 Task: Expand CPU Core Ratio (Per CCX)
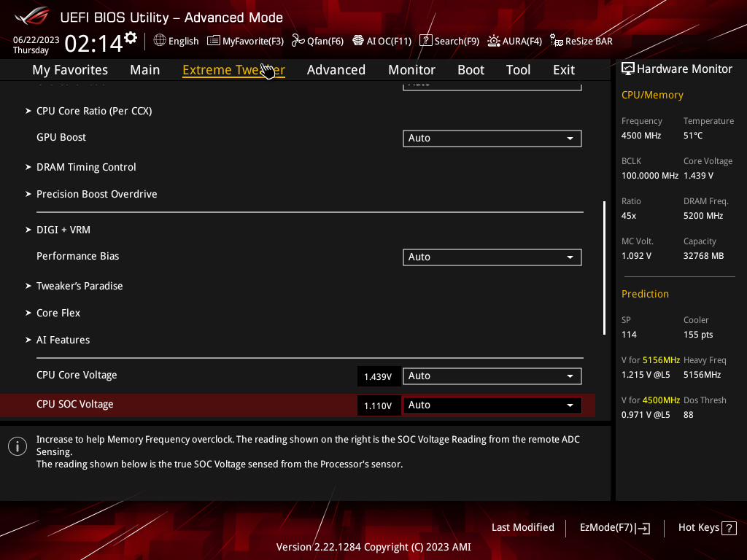(x=94, y=111)
